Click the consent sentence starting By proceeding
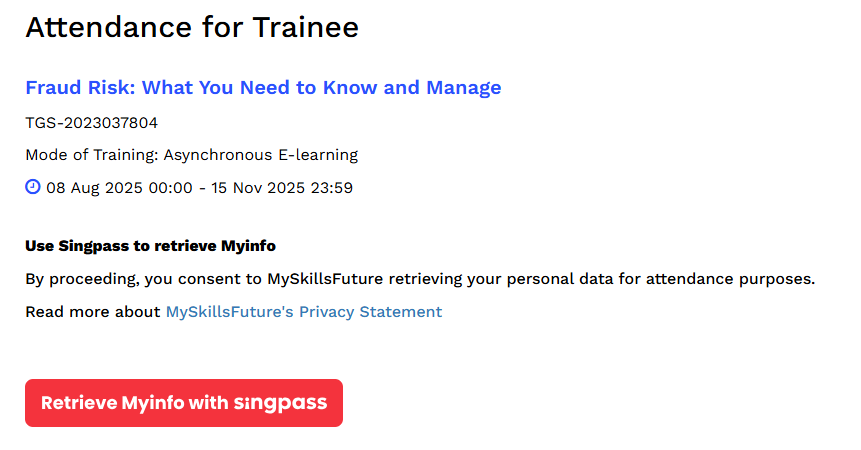 [x=420, y=278]
